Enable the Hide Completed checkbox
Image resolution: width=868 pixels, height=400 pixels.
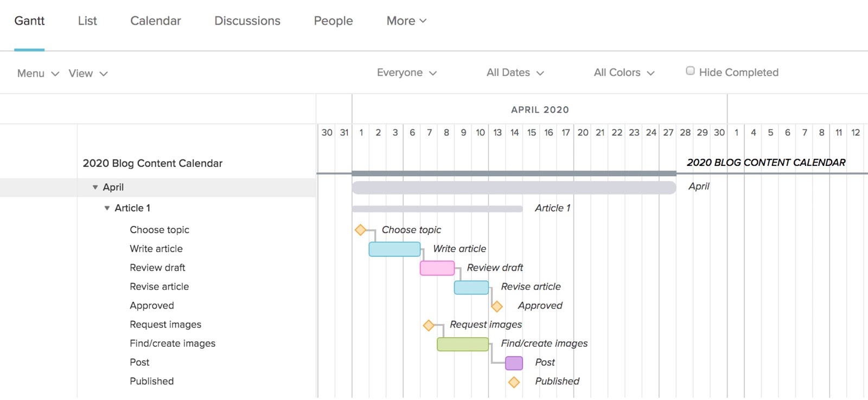(690, 70)
